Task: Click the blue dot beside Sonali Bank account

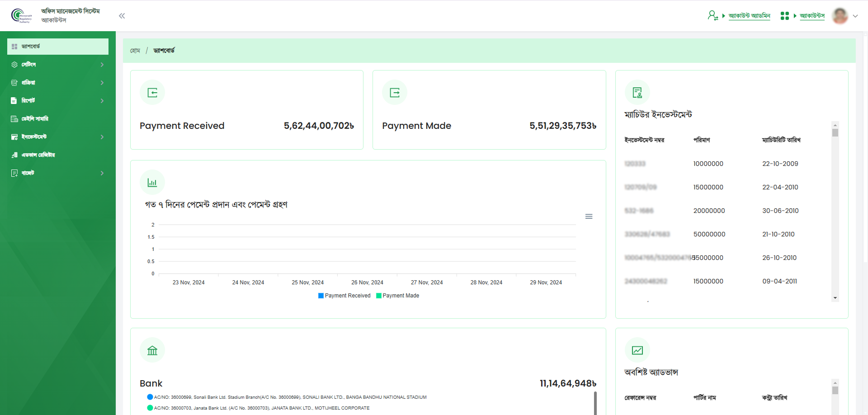Action: (x=150, y=397)
